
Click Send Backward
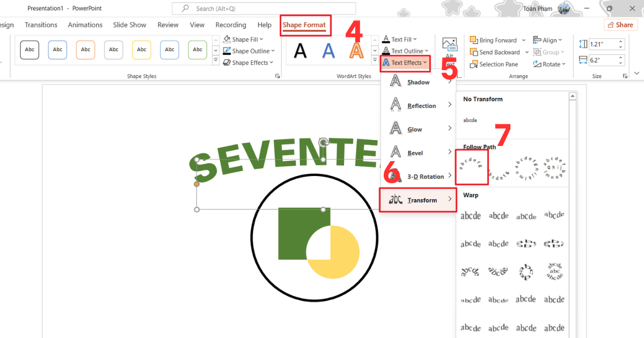(495, 52)
